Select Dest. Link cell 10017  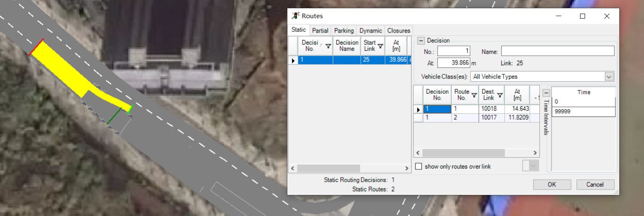click(x=492, y=118)
